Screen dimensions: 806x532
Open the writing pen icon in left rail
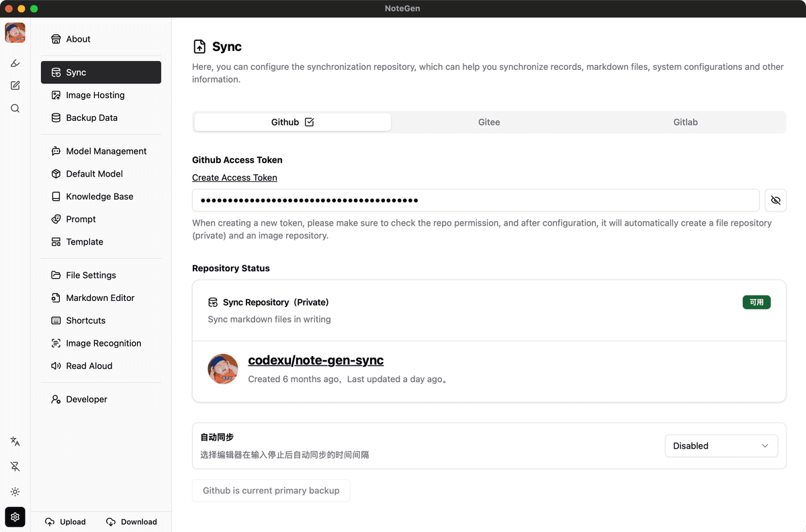15,63
